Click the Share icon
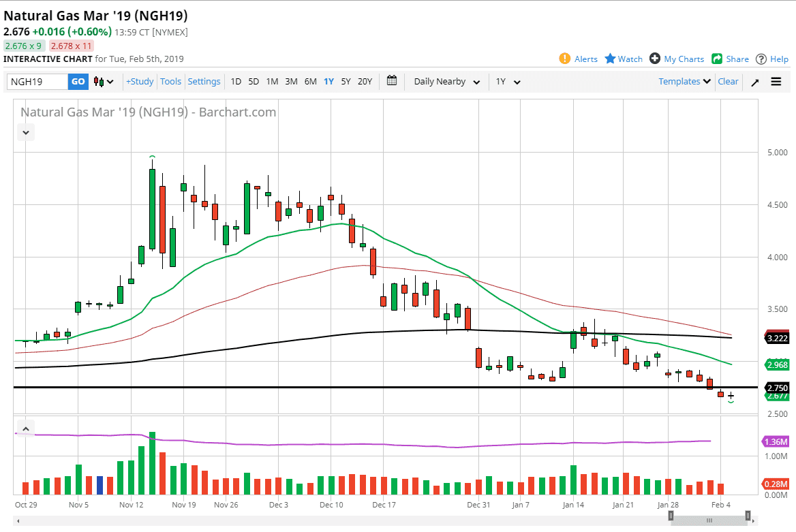This screenshot has height=532, width=796. 717,59
